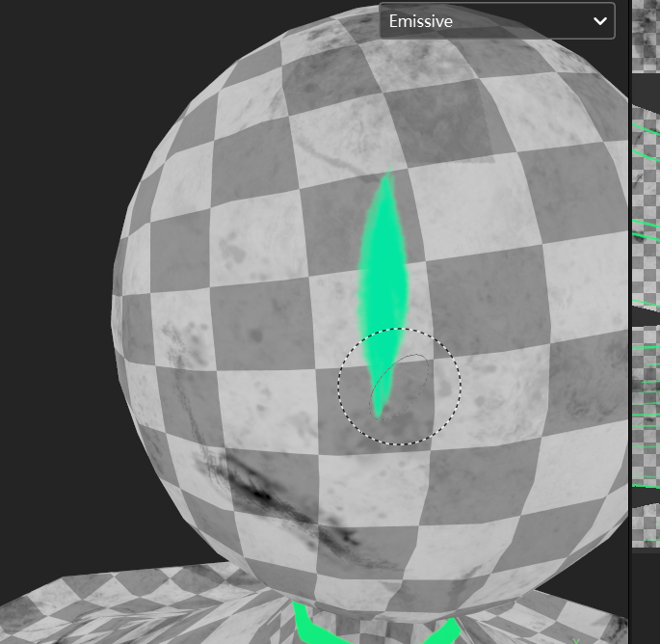Click the green UV lines in the 2D view
The image size is (660, 644).
point(646,231)
